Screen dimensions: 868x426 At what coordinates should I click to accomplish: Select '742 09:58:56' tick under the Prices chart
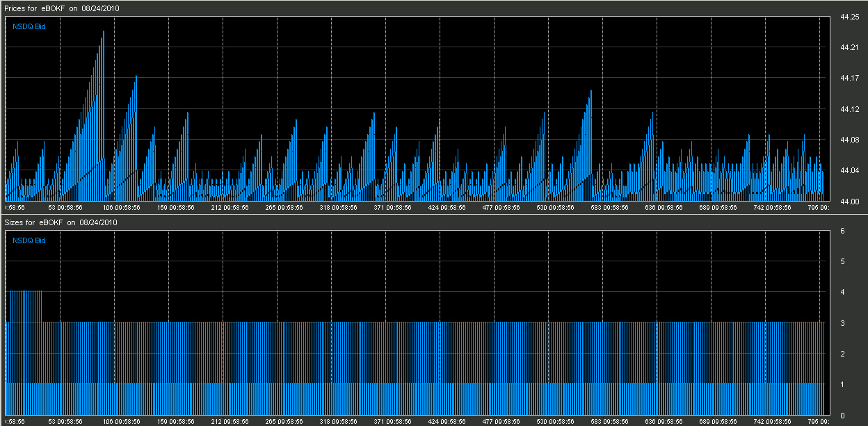[x=773, y=207]
